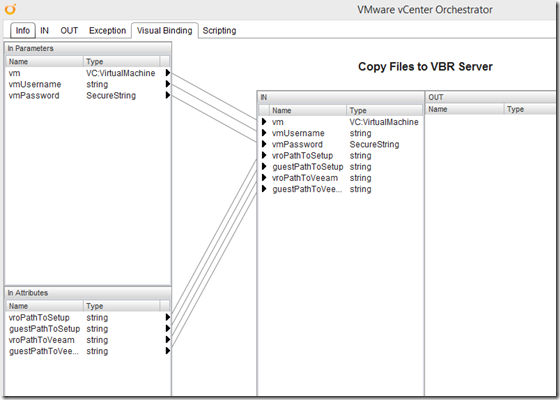Click SecureString type in IN panel
Viewport: 560px width, 400px height.
coord(374,144)
